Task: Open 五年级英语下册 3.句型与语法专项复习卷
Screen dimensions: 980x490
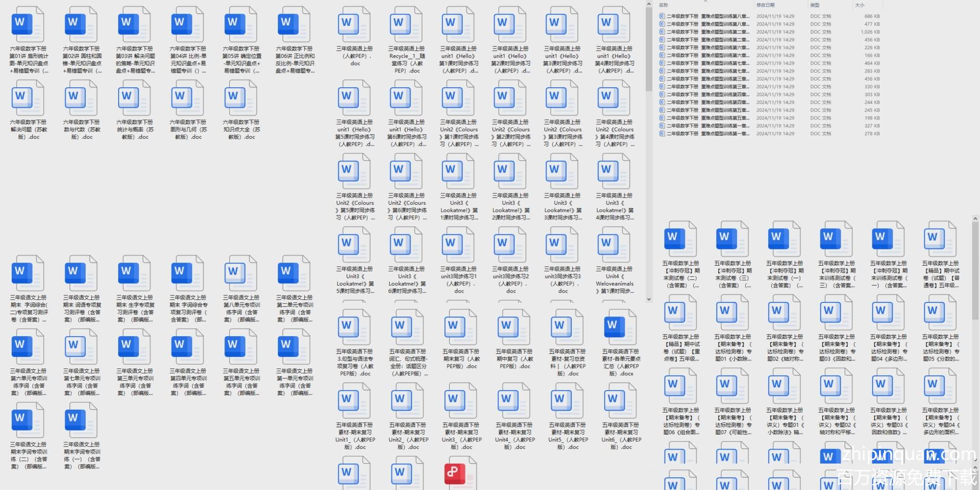Action: (x=355, y=343)
